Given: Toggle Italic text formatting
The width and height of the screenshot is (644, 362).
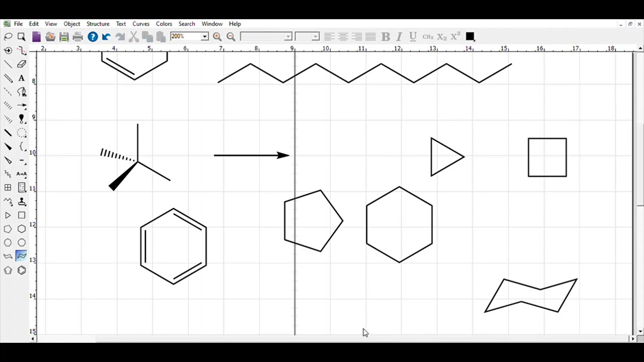Looking at the screenshot, I should 399,37.
